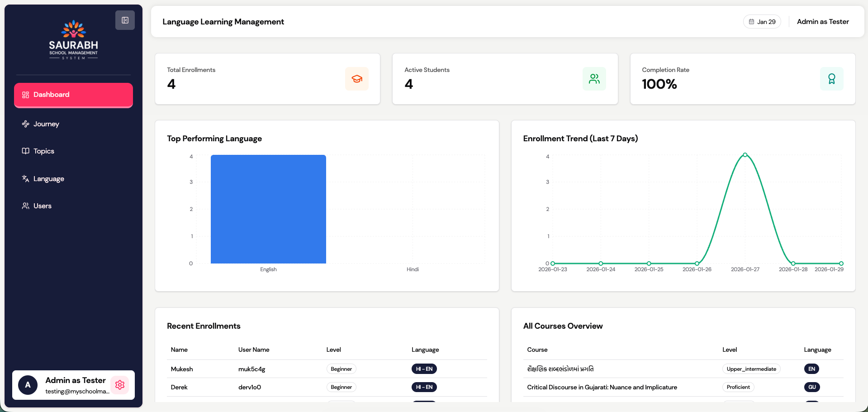Collapse the sidebar with the panel toggle icon

(125, 20)
